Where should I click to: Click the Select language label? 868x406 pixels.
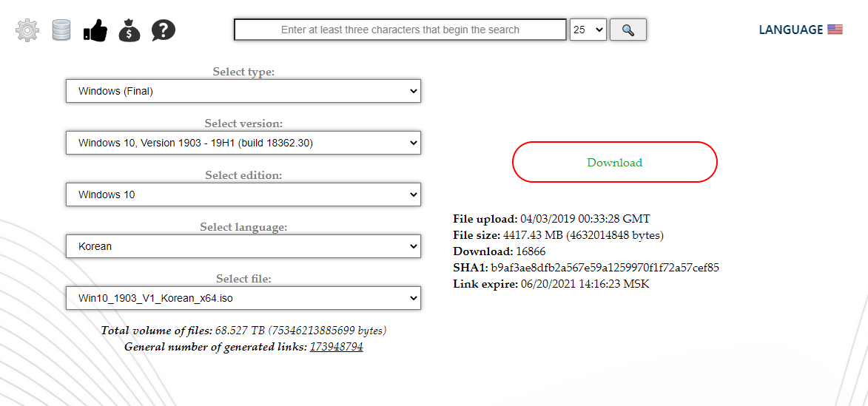tap(243, 227)
